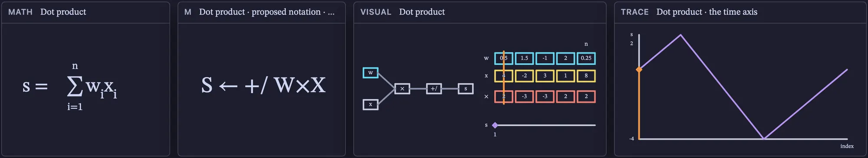Click the 'index' axis label in the trace chart

(847, 146)
